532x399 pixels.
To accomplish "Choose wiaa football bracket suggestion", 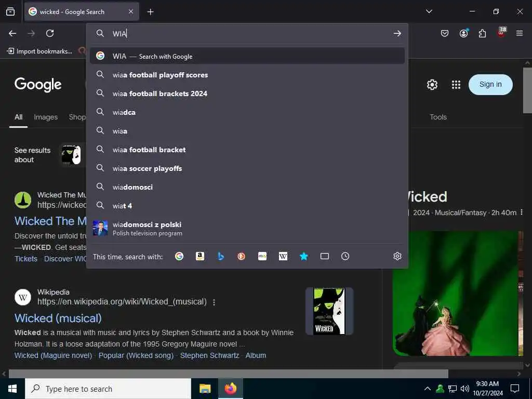I will tap(247, 150).
